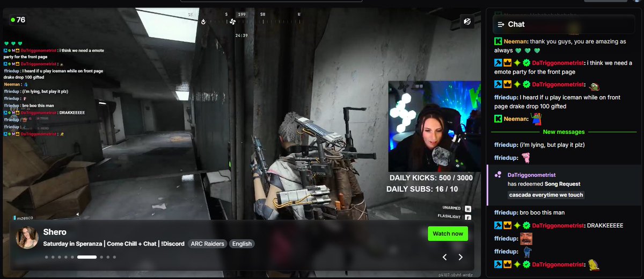Click the 'DAILY SUBS: 16 / 10' overlay text
Viewport: 644px width, 279px height.
pyautogui.click(x=422, y=189)
